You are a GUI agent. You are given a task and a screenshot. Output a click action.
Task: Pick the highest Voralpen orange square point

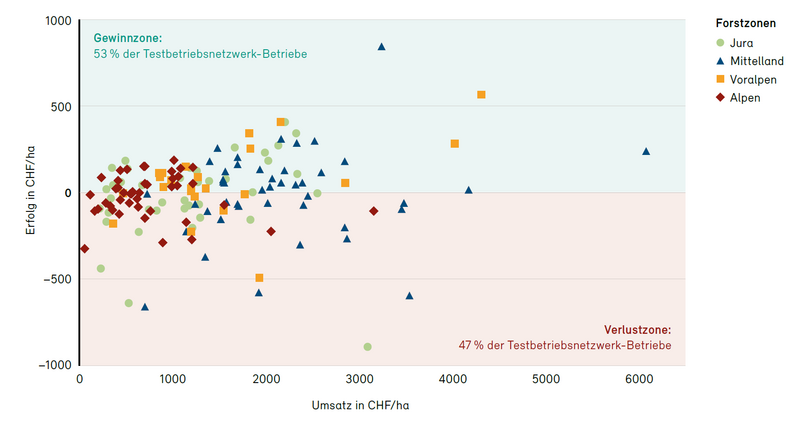point(481,95)
